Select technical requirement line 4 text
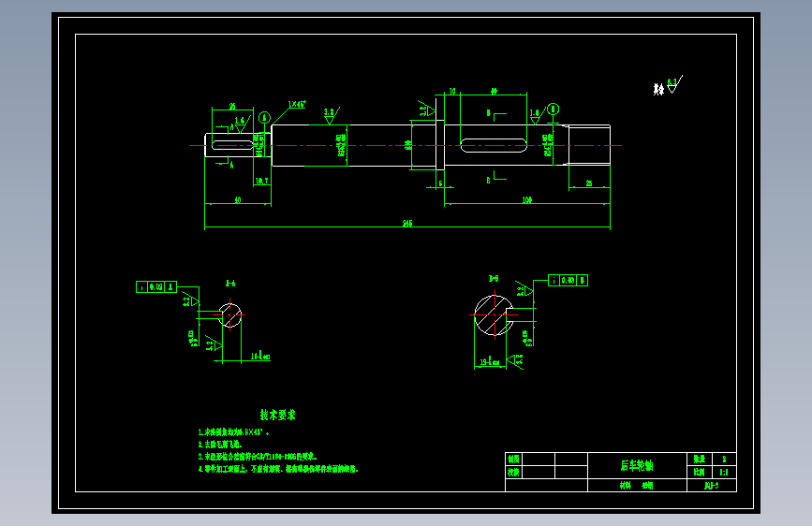This screenshot has height=526, width=812. point(278,469)
